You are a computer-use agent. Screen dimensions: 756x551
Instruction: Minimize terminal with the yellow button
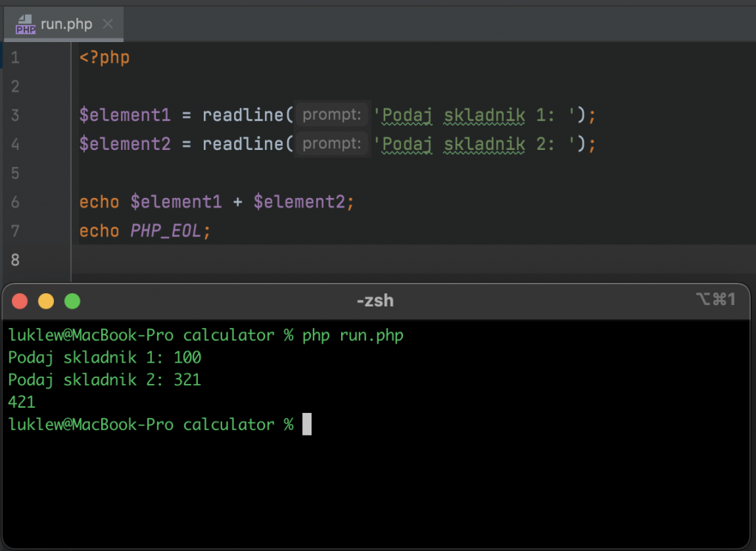click(x=47, y=301)
